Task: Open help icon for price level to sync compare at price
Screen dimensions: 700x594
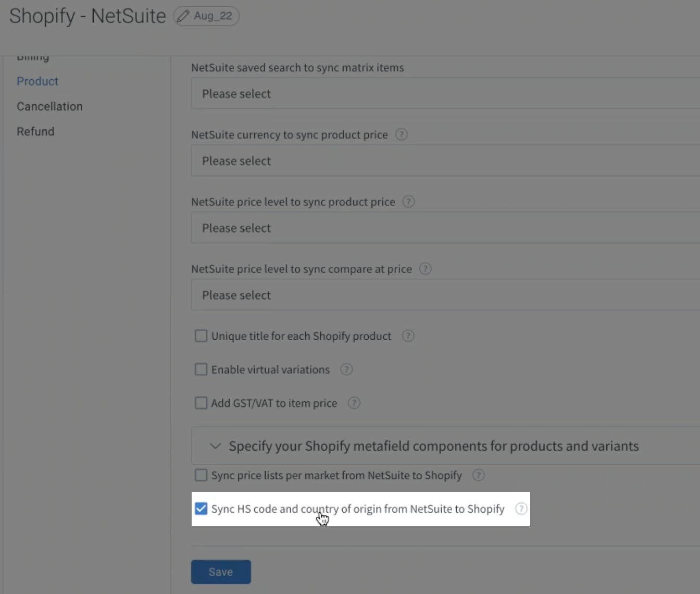Action: pyautogui.click(x=426, y=269)
